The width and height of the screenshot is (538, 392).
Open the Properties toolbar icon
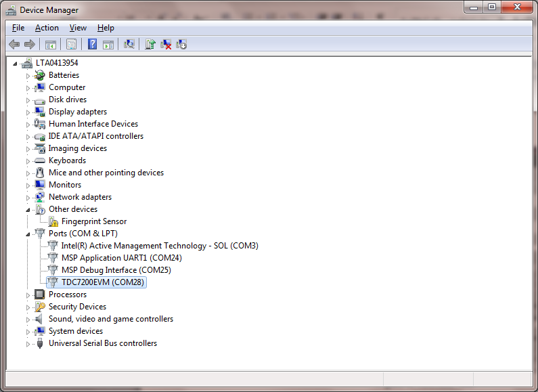[x=71, y=44]
